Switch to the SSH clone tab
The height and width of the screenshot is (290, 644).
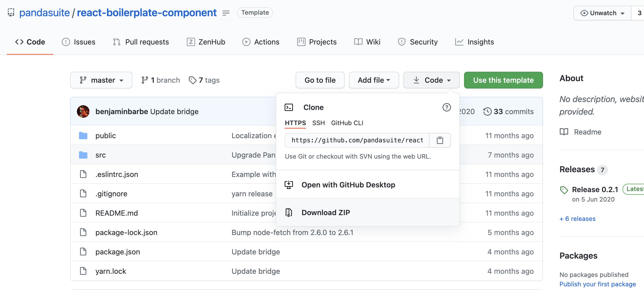click(x=318, y=123)
